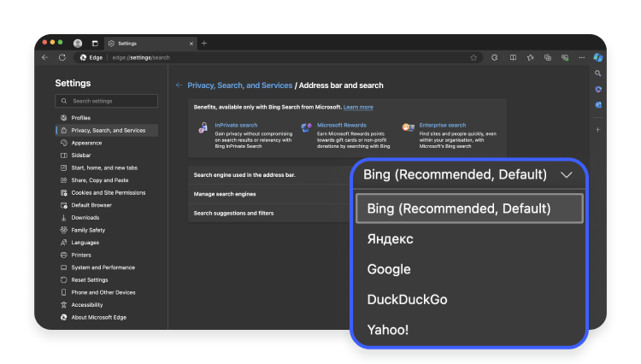Open Manage search engines row

coord(270,194)
